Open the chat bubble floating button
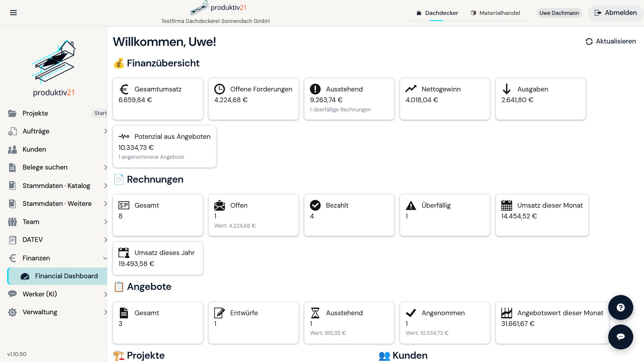 point(620,337)
